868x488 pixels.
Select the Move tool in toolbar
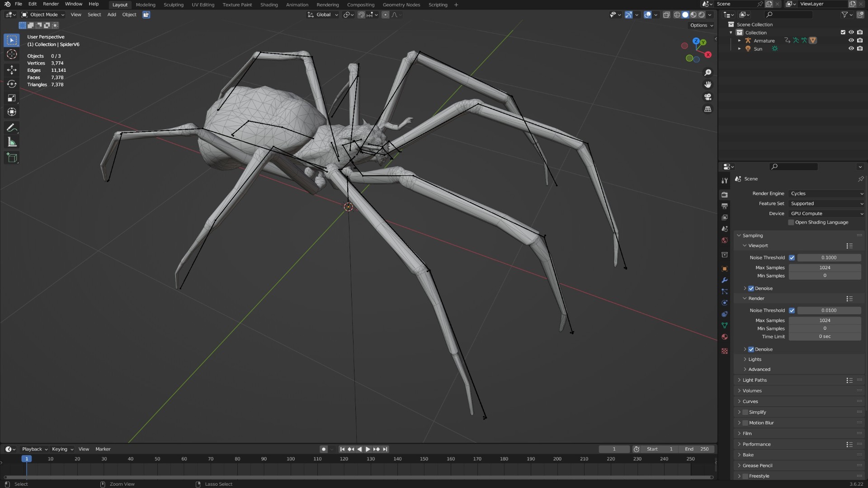[x=12, y=70]
